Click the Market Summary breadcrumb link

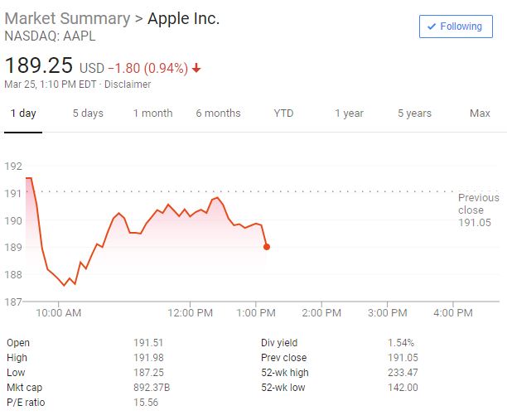pyautogui.click(x=67, y=18)
